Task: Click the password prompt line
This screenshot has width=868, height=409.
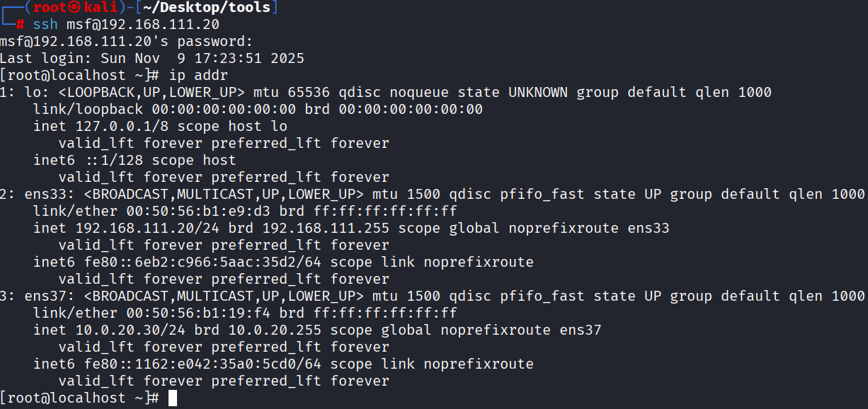Action: click(126, 41)
